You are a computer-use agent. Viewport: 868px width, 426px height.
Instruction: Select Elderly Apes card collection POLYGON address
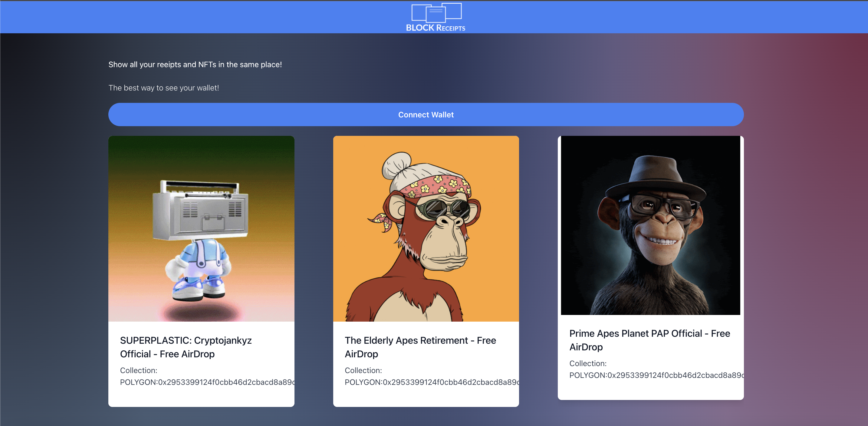click(x=431, y=382)
